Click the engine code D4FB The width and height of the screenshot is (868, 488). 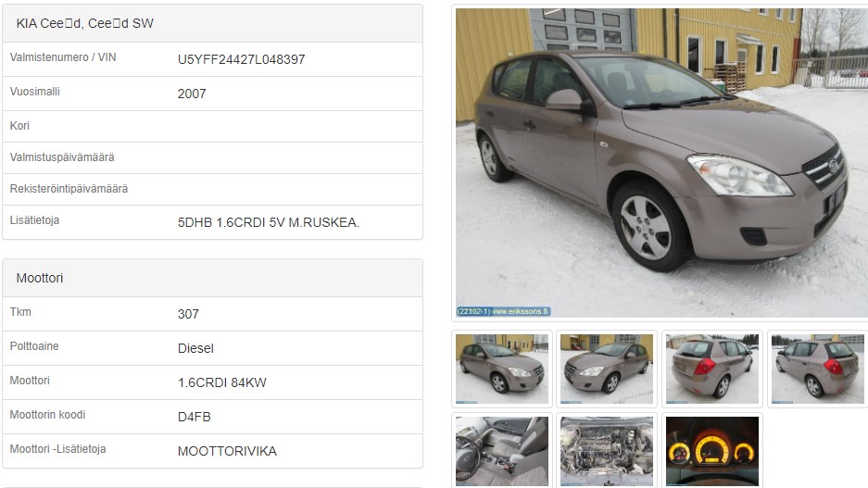[195, 417]
